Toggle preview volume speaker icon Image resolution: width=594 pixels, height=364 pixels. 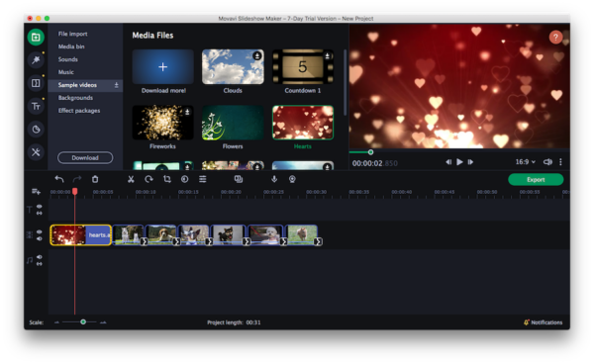click(547, 162)
